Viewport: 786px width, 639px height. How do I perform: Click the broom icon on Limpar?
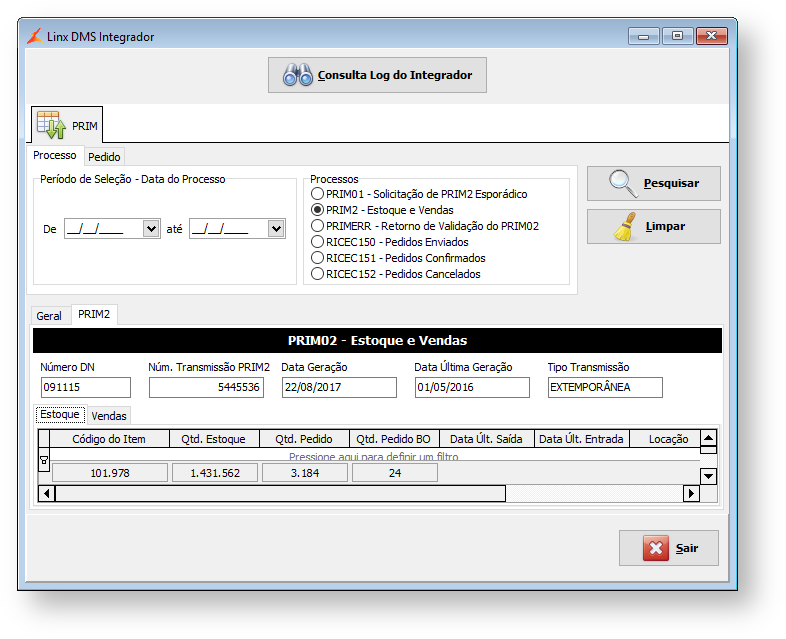pyautogui.click(x=625, y=227)
